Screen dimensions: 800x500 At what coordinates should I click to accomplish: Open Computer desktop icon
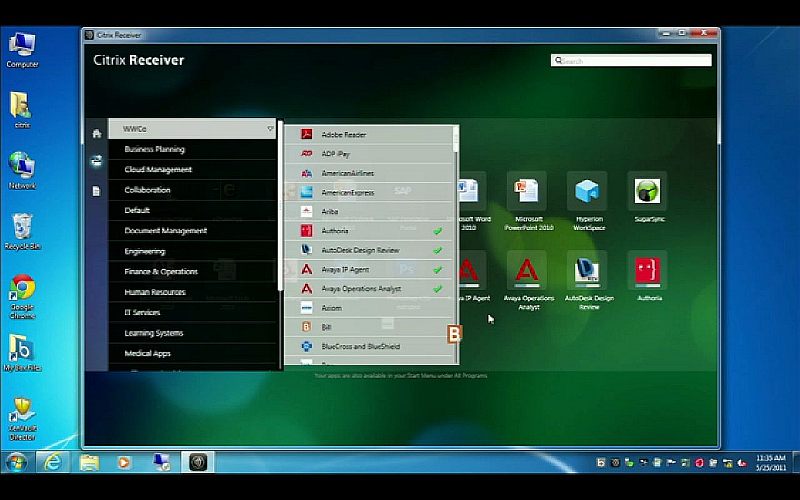(x=22, y=50)
